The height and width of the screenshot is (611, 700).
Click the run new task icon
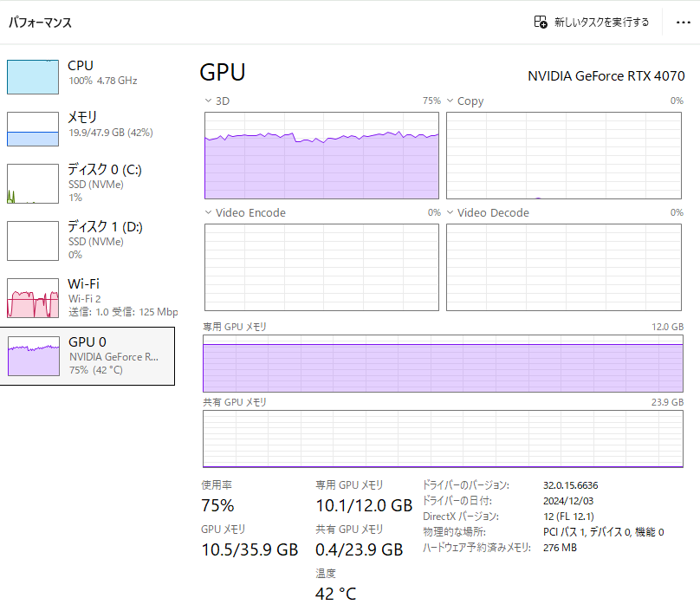pos(541,23)
